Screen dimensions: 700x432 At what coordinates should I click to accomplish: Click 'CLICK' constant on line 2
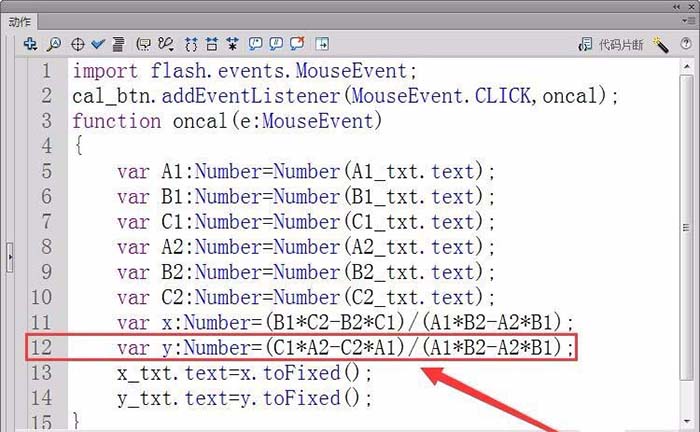(502, 96)
